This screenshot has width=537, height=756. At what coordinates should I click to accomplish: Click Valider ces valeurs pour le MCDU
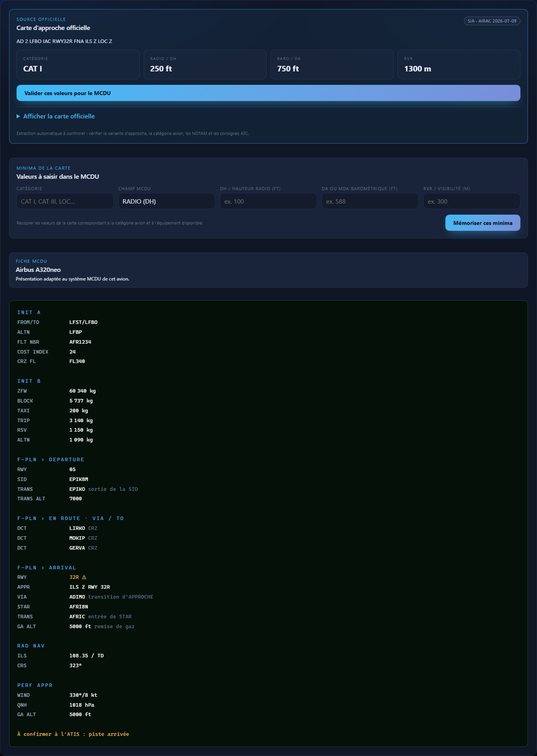pos(268,93)
